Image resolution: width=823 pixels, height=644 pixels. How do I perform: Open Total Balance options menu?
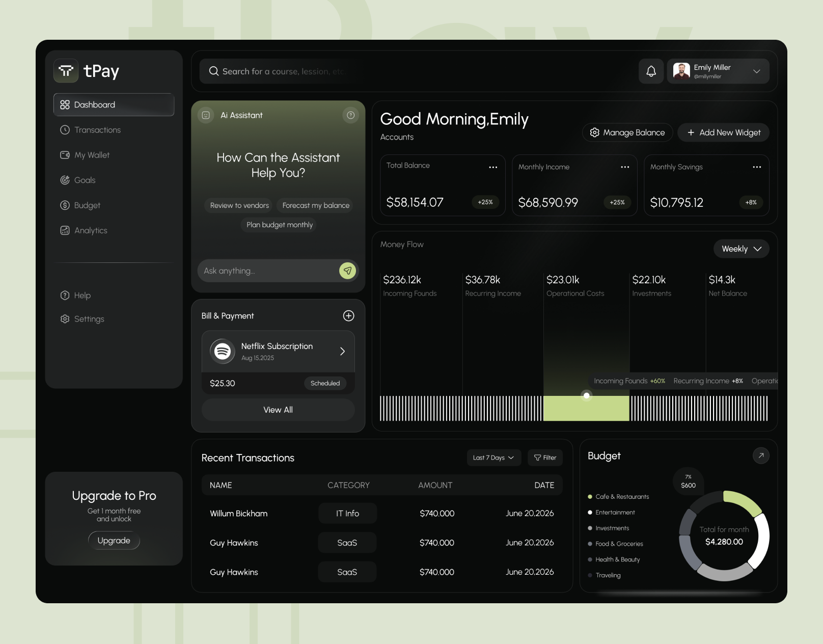493,167
